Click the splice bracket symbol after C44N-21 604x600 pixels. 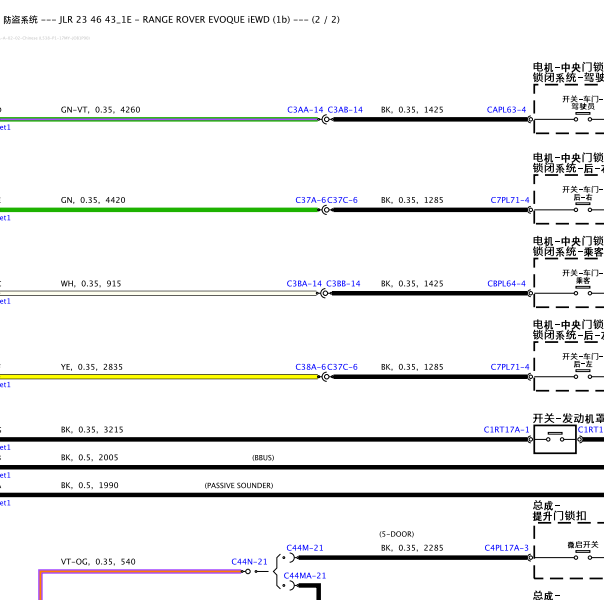click(x=277, y=572)
